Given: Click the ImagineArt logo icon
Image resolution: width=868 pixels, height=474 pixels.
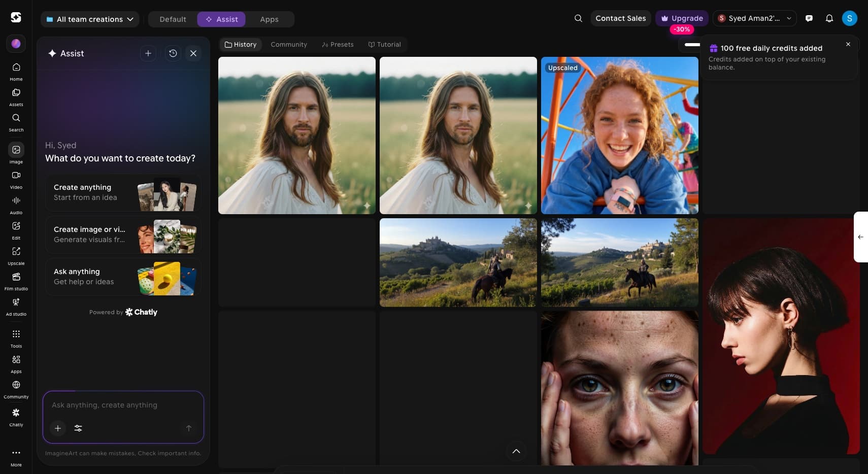Looking at the screenshot, I should coord(16,17).
